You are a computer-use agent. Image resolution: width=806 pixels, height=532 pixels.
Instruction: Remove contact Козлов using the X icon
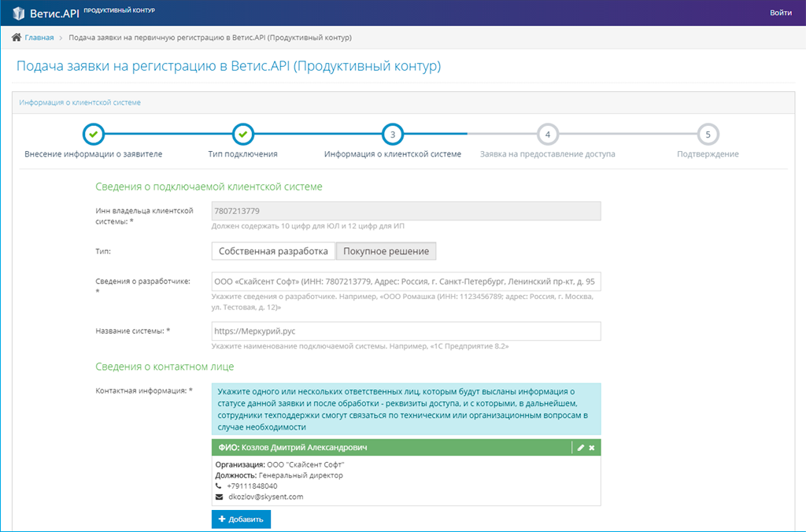coord(592,448)
